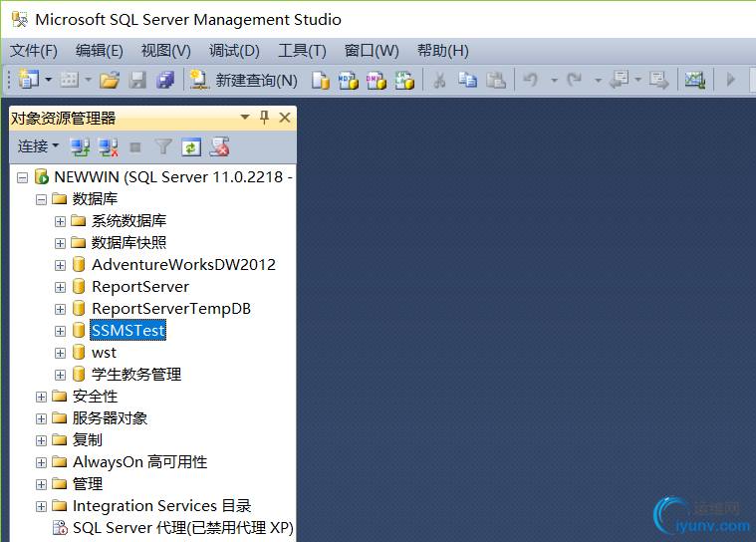Open the 工具(T) menu
This screenshot has height=542, width=756.
coord(303,51)
